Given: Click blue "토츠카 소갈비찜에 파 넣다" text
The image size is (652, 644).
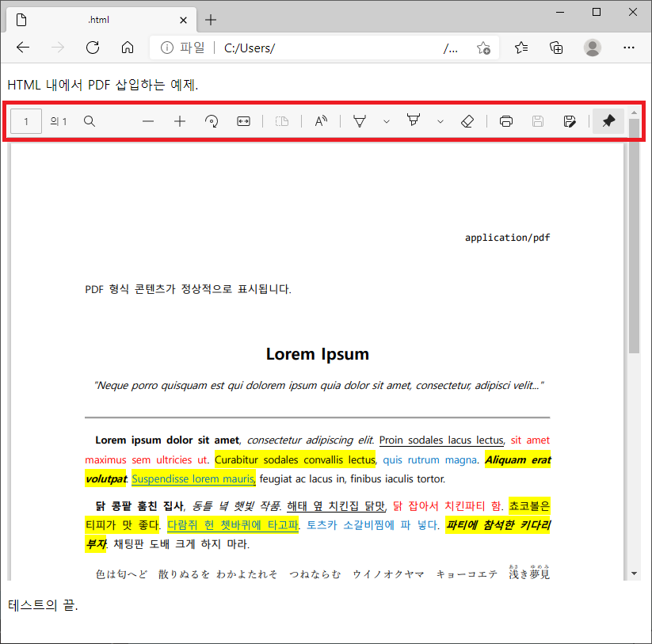Looking at the screenshot, I should pos(372,525).
